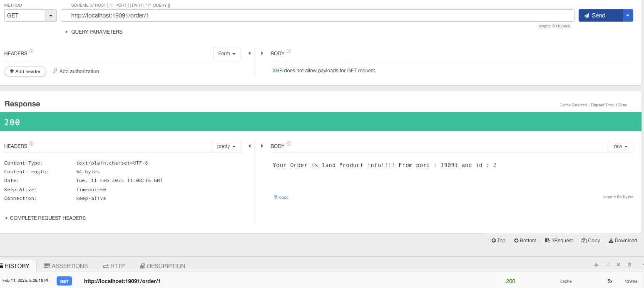Open the Form view dropdown for headers
The width and height of the screenshot is (644, 288).
227,54
